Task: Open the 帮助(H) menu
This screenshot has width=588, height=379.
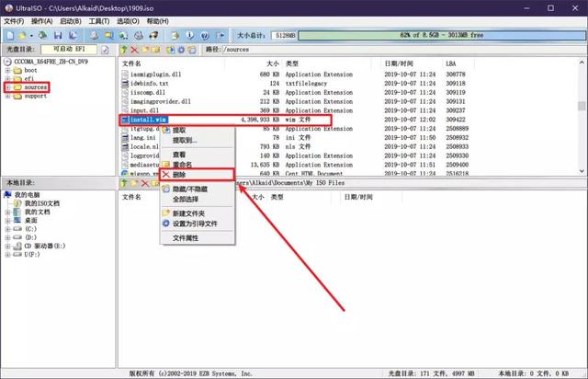Action: pyautogui.click(x=157, y=21)
